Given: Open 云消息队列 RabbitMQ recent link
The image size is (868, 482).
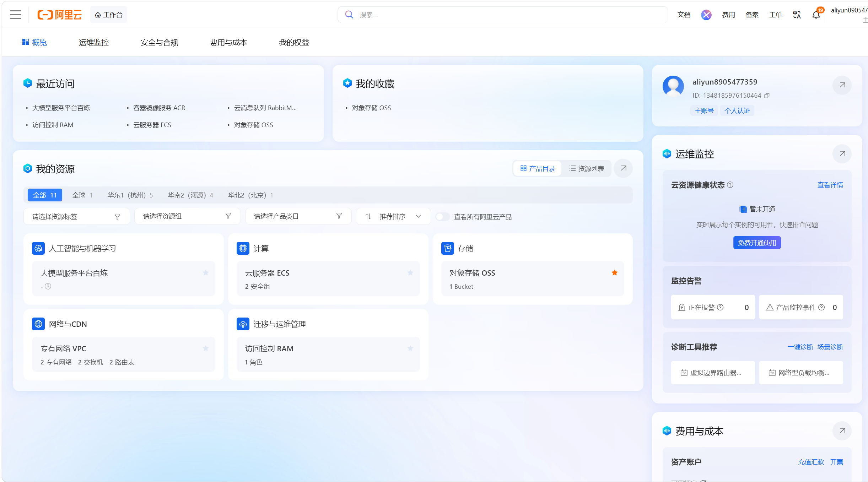Looking at the screenshot, I should tap(265, 108).
